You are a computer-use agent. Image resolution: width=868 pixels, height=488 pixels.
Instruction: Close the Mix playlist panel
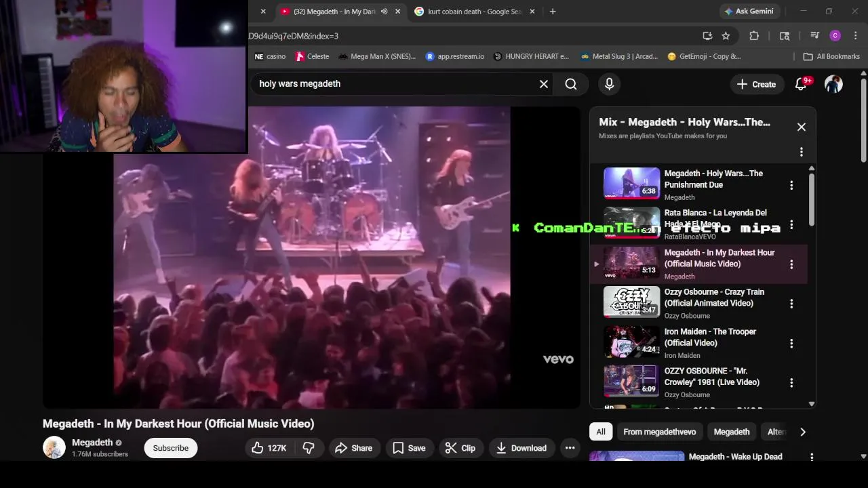point(802,127)
